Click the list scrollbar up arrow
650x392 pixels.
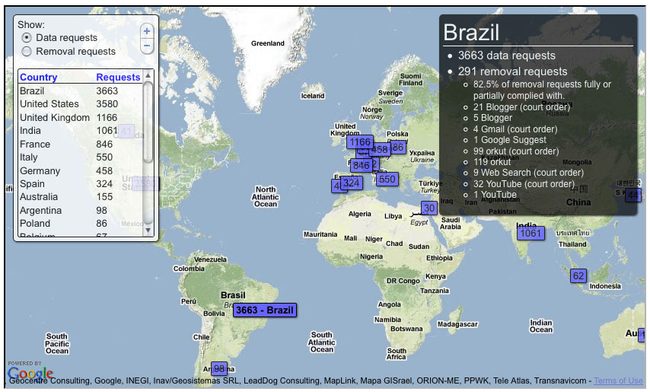click(148, 75)
